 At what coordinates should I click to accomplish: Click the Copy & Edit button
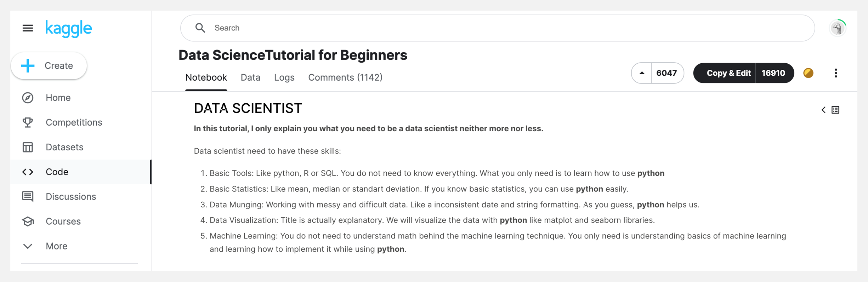728,73
